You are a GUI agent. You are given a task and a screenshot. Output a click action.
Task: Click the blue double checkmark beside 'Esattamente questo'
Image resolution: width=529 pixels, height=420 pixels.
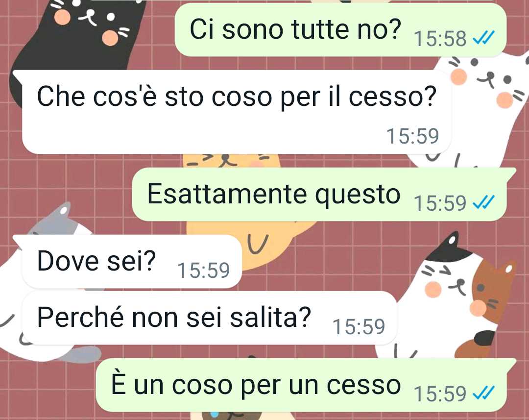coord(484,202)
